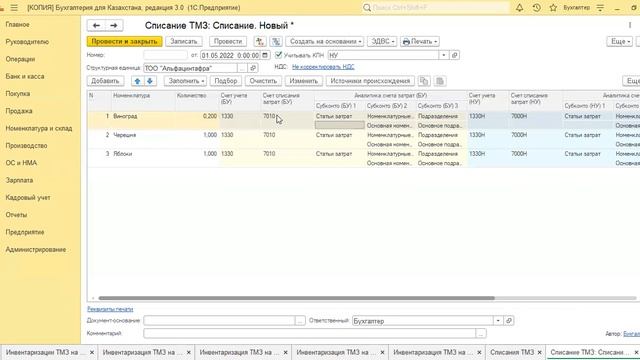
Task: Open the ОС и НМА section
Action: pos(21,163)
